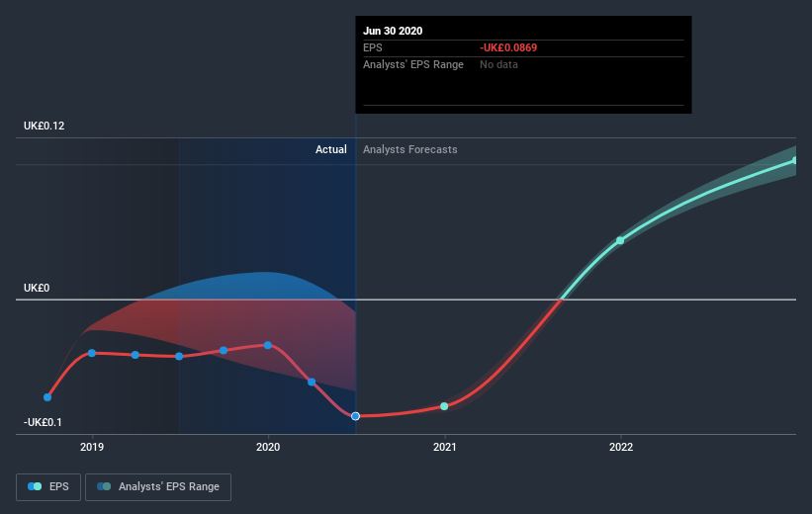Toggle the EPS legend button
This screenshot has height=514, width=812.
(x=48, y=487)
